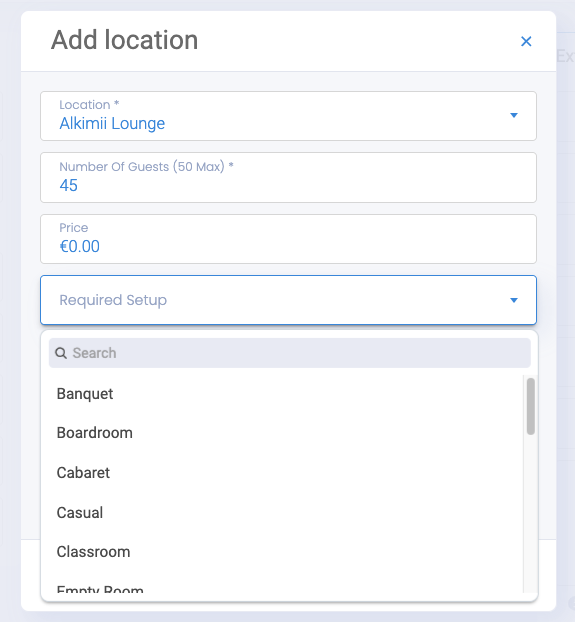Viewport: 575px width, 622px height.
Task: Collapse the Required Setup dropdown arrow
Action: (514, 300)
